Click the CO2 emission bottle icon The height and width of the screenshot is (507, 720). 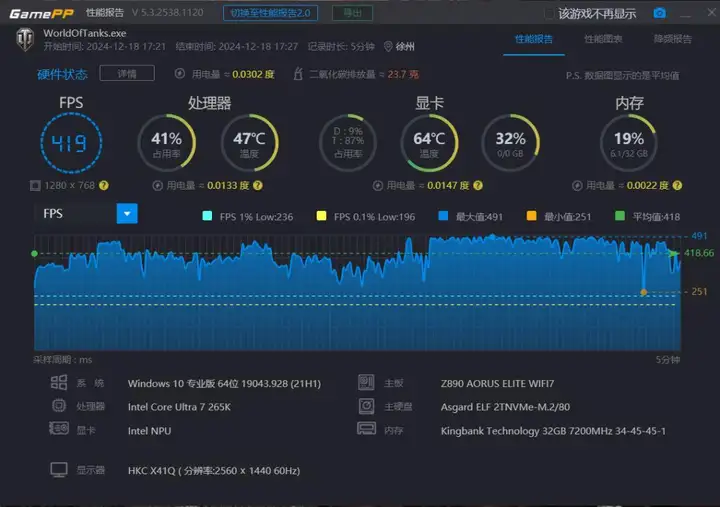tap(298, 73)
